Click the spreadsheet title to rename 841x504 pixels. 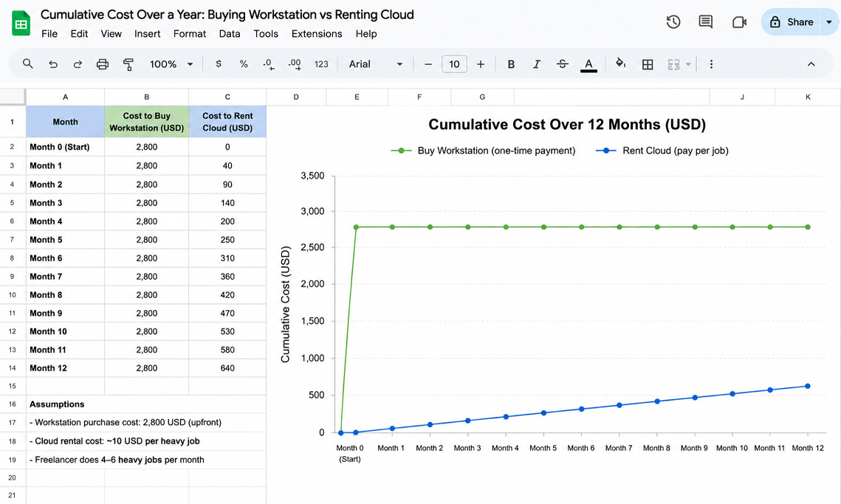point(227,15)
